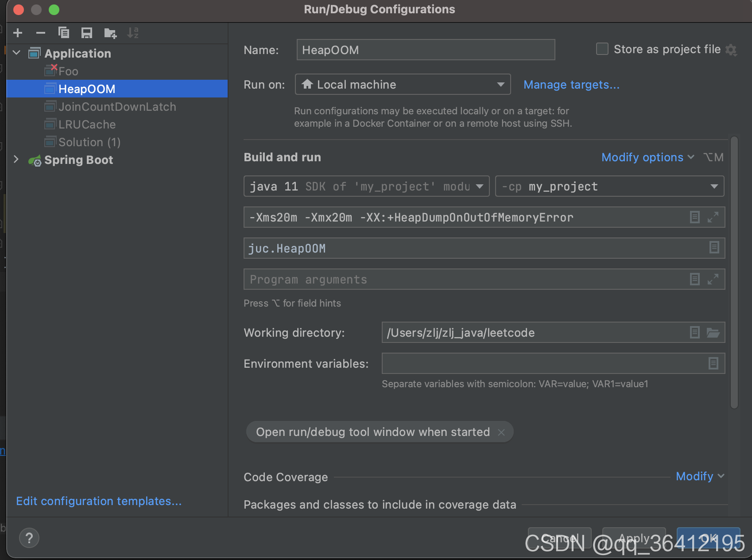Remove Open run/debug tool window chip
The height and width of the screenshot is (560, 752).
(x=501, y=432)
